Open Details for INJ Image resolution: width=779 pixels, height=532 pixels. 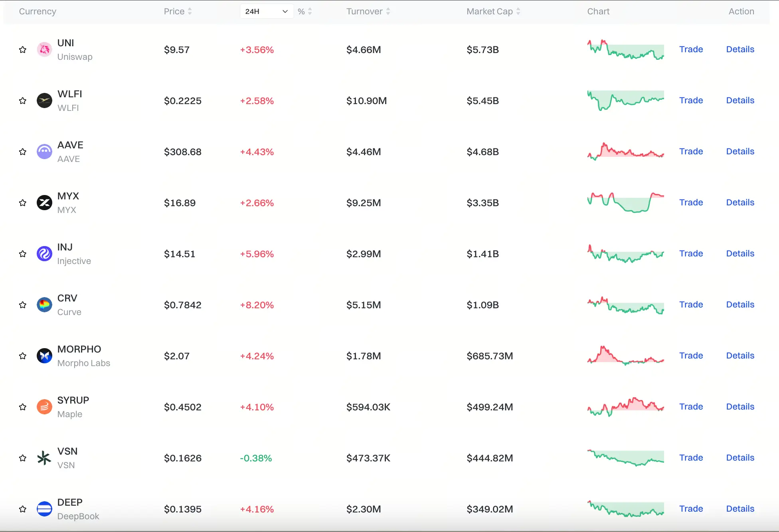click(x=740, y=254)
